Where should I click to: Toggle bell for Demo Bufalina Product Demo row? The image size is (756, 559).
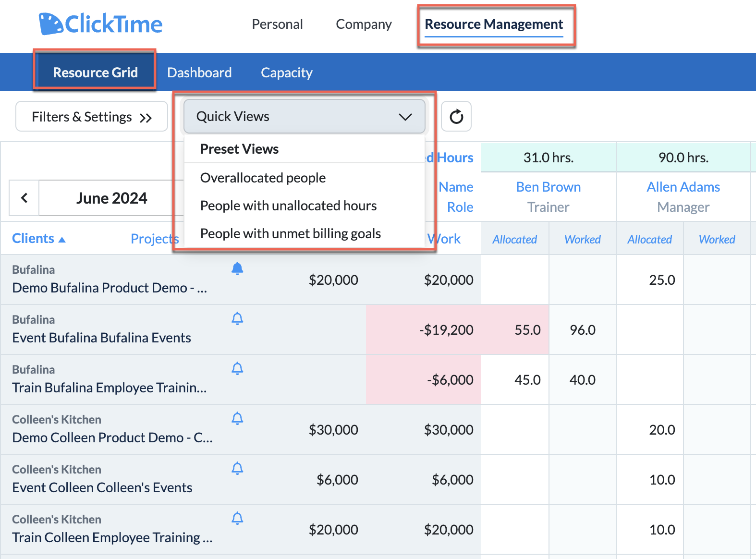tap(237, 268)
